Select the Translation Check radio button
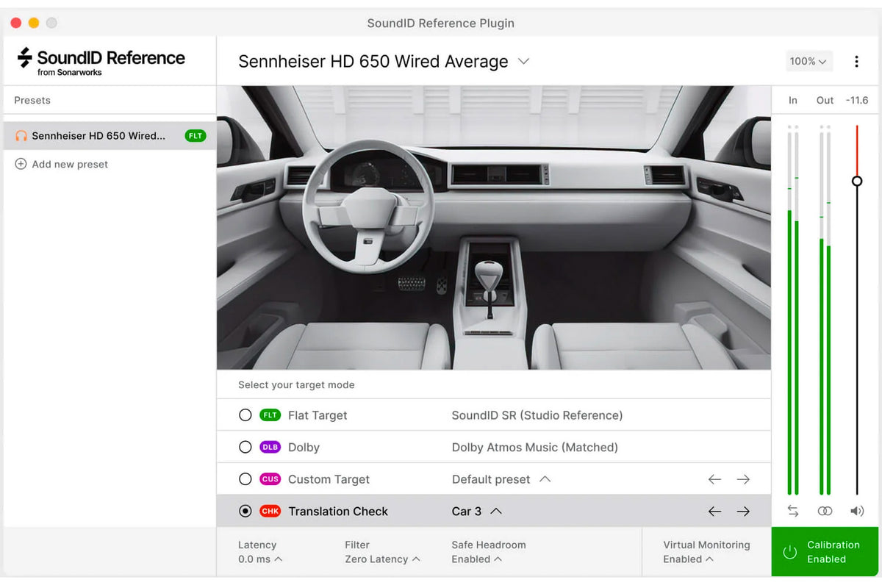882x588 pixels. 245,511
